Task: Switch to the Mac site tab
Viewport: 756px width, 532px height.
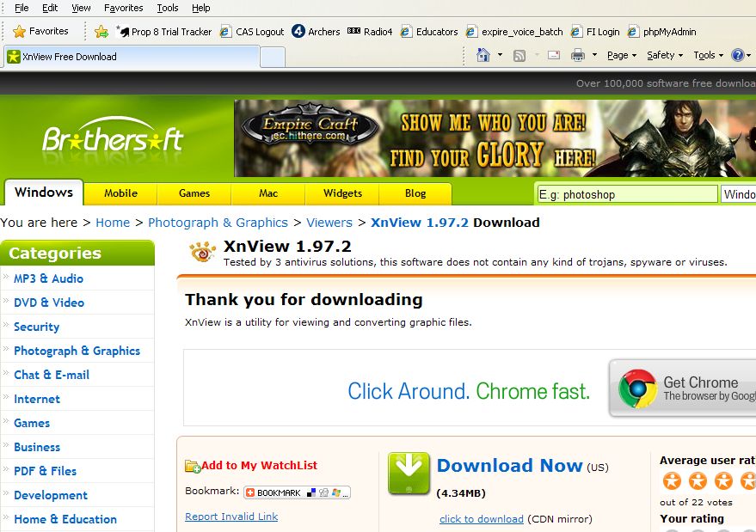Action: 268,193
